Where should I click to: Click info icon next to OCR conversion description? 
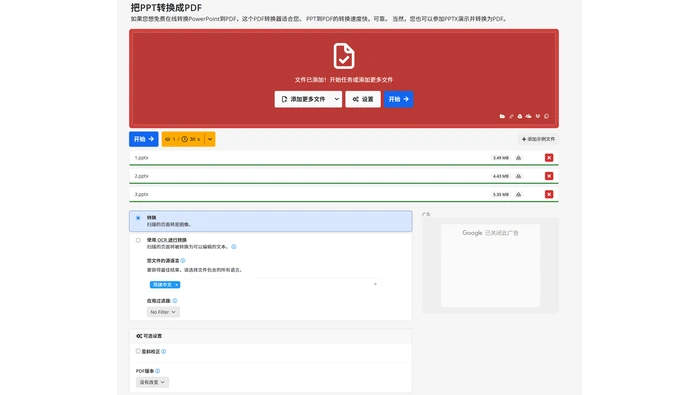(x=233, y=246)
